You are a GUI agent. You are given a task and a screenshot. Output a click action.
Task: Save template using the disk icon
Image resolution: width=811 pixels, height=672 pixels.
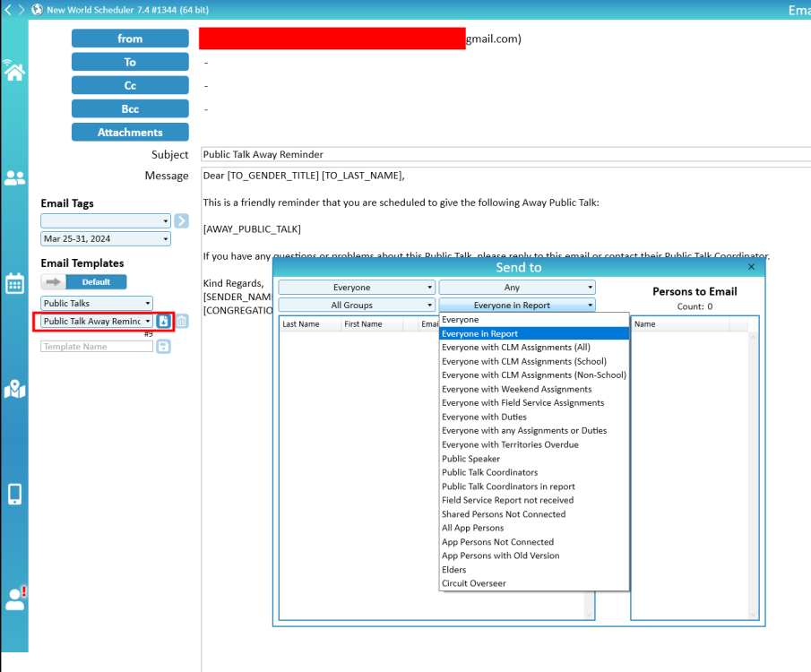pos(164,346)
